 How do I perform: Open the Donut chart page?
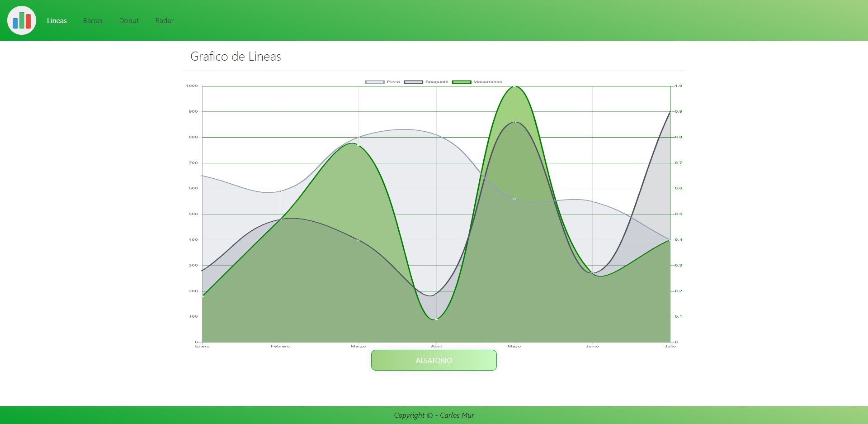click(129, 20)
